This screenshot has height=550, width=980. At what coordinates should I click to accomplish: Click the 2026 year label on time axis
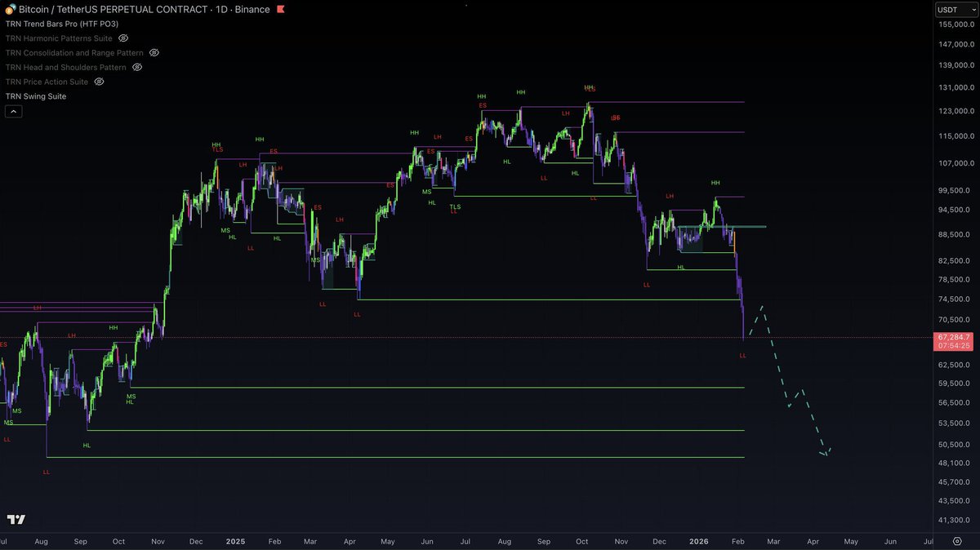pos(699,541)
